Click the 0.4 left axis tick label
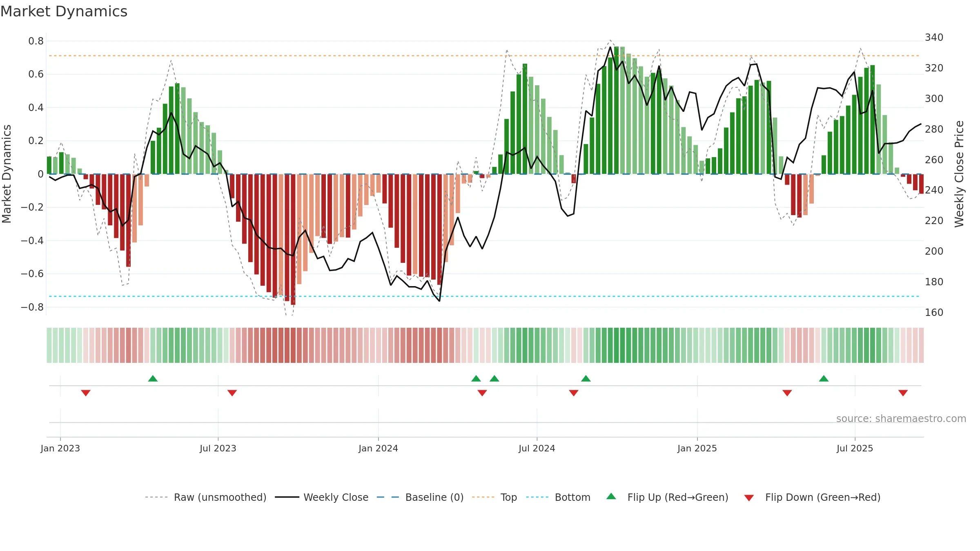This screenshot has height=551, width=980. 36,107
